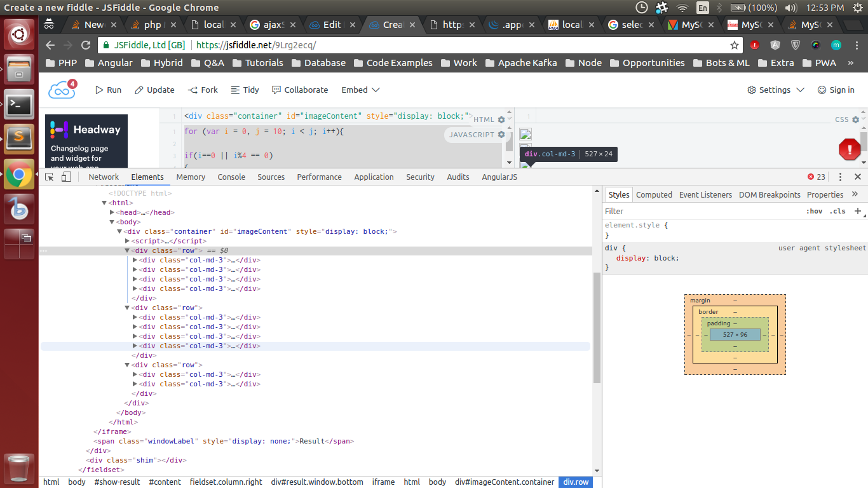Expand the head element in the DOM tree

tap(112, 212)
